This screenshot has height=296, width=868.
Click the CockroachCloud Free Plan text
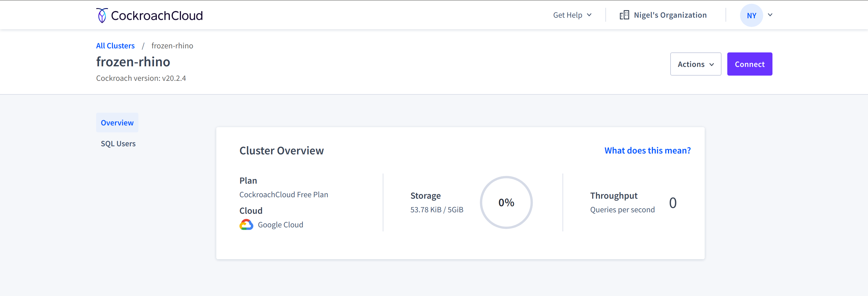283,195
